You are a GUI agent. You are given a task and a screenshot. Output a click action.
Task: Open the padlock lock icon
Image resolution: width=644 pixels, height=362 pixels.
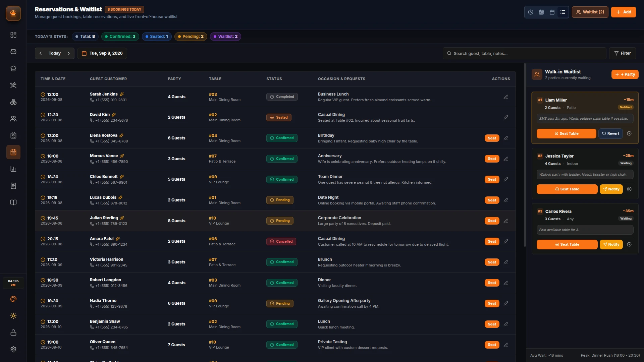pos(13,333)
